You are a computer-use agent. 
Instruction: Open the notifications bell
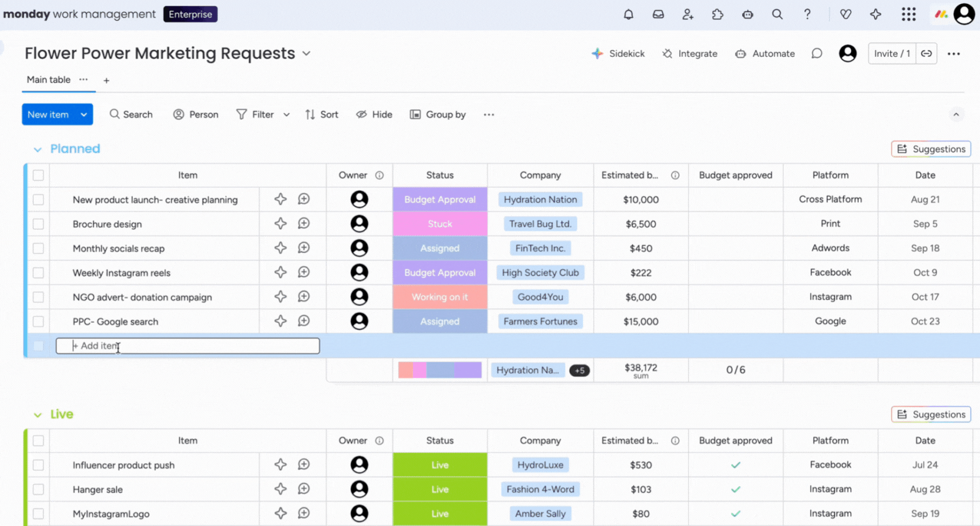coord(628,15)
